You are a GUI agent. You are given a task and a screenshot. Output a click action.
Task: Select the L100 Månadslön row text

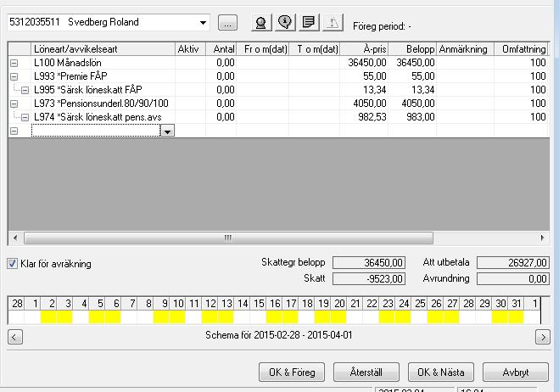click(68, 63)
